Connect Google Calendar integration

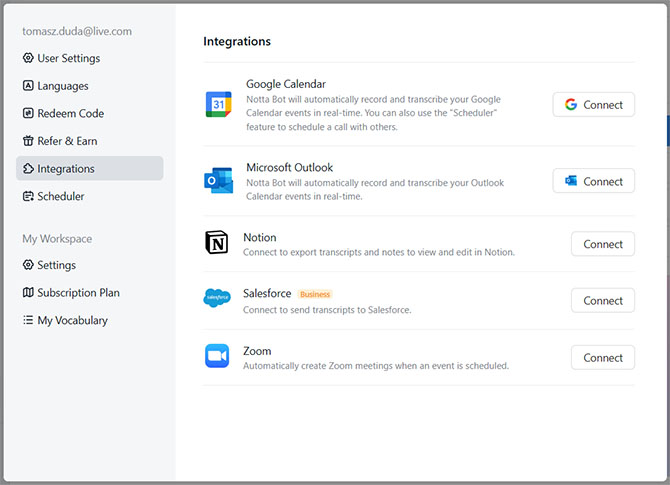click(594, 104)
